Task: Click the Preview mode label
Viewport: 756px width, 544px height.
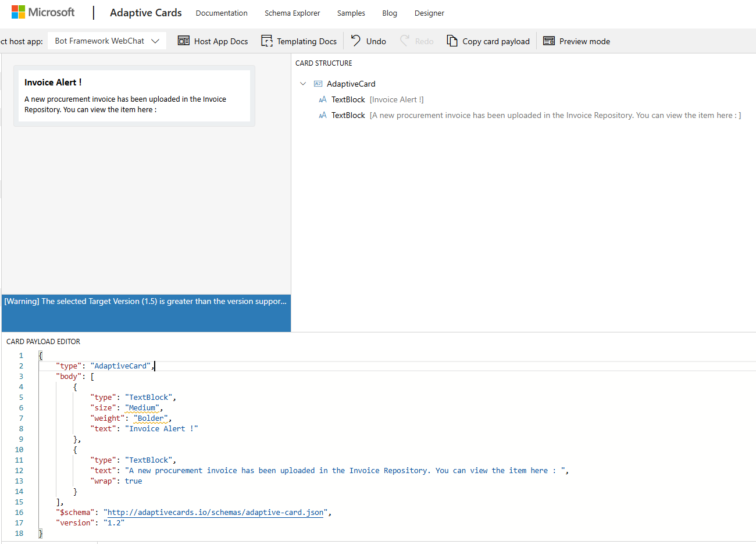Action: tap(584, 41)
